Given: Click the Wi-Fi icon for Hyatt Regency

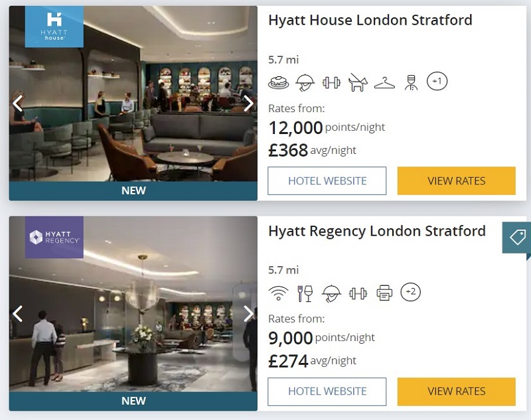Looking at the screenshot, I should click(278, 293).
